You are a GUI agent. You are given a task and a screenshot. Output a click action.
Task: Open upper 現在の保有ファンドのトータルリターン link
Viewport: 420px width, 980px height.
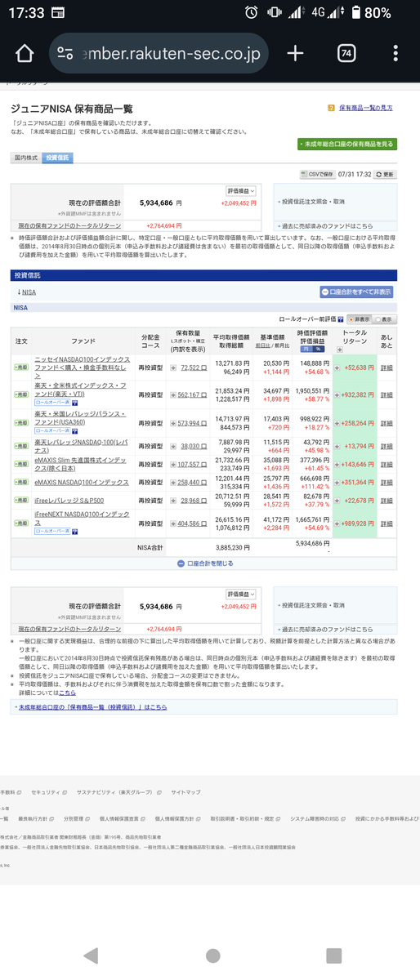[x=69, y=225]
